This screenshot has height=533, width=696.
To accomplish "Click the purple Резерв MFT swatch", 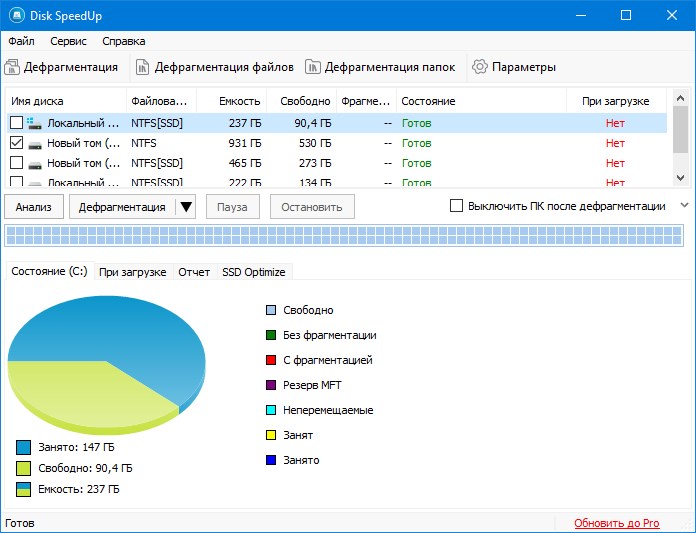I will pyautogui.click(x=271, y=385).
